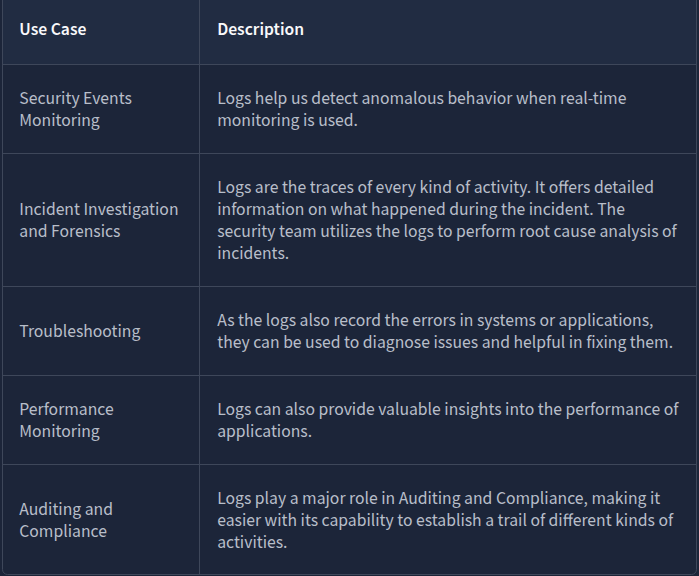Click the "Description" column header
Image resolution: width=699 pixels, height=576 pixels.
260,29
